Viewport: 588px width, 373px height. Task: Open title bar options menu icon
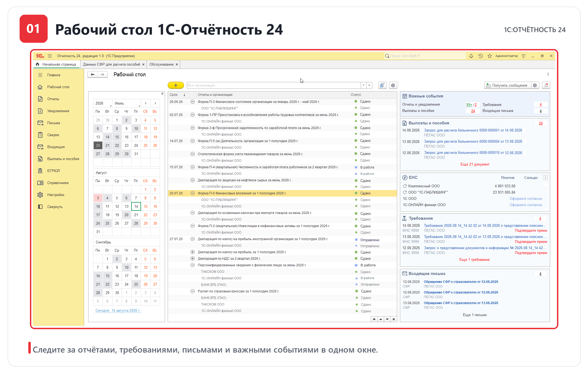(x=523, y=56)
